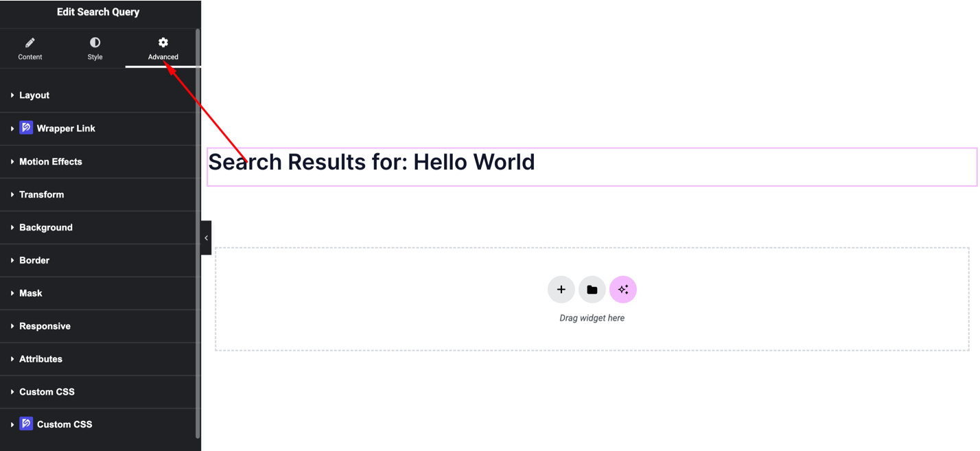
Task: Expand the Mask section
Action: click(30, 293)
